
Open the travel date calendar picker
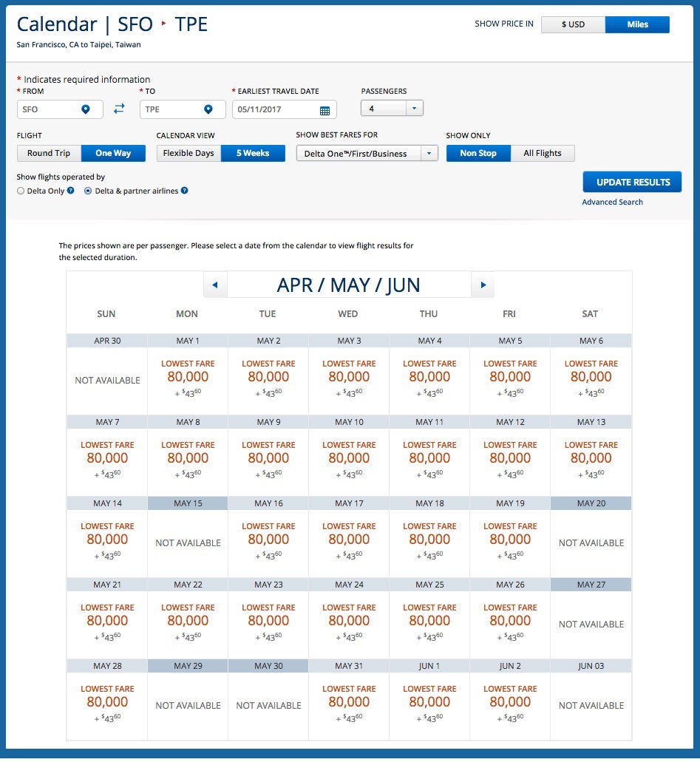point(324,110)
